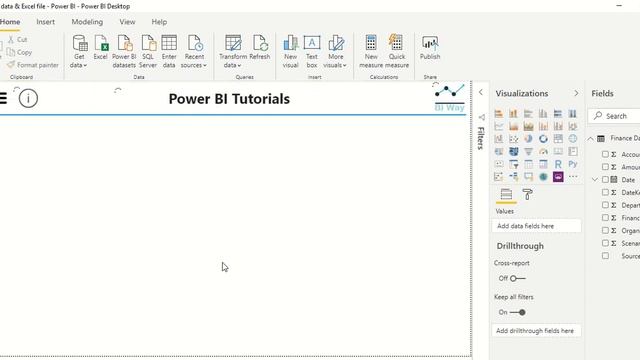This screenshot has height=360, width=640.
Task: Switch to the Insert ribbon tab
Action: pyautogui.click(x=45, y=22)
